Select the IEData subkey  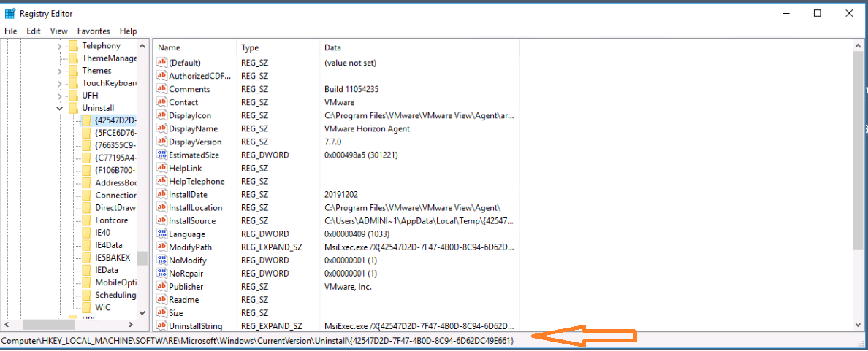pyautogui.click(x=106, y=270)
